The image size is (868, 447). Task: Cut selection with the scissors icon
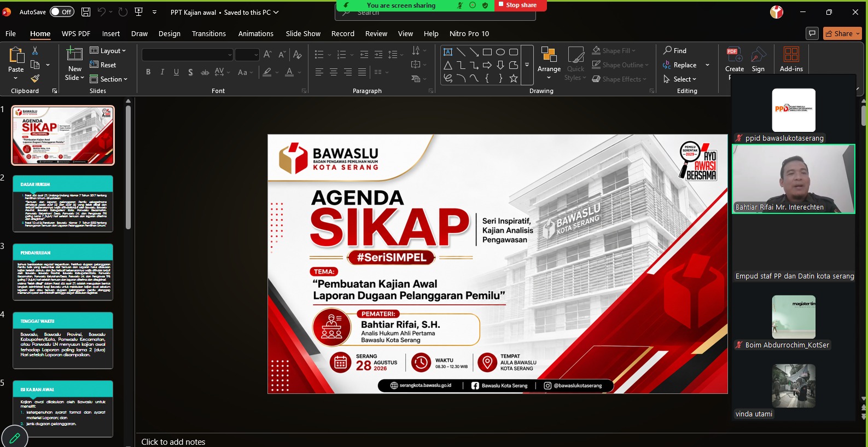tap(35, 50)
